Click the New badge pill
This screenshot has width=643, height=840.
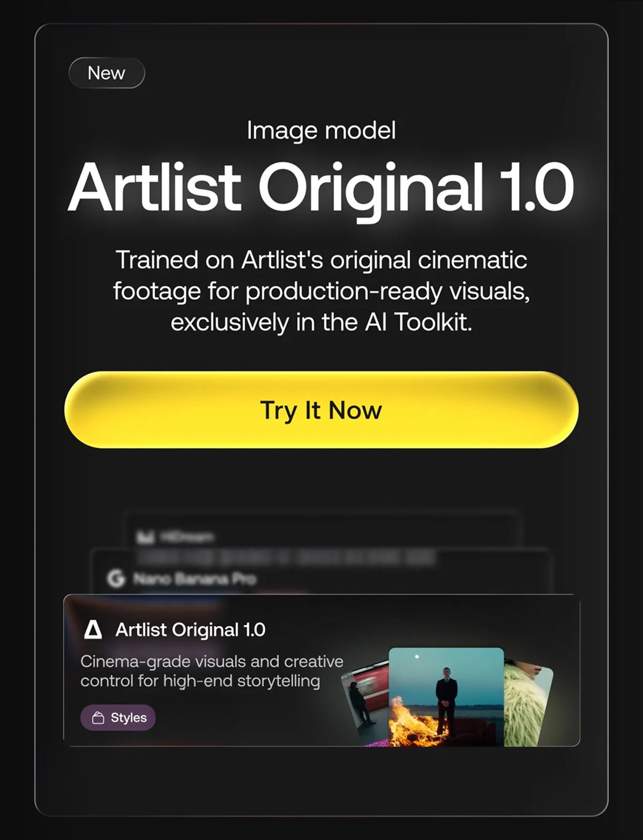pos(107,73)
